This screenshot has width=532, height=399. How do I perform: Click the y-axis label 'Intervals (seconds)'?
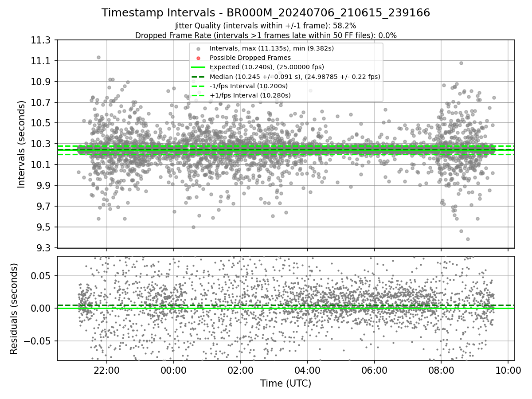point(21,144)
